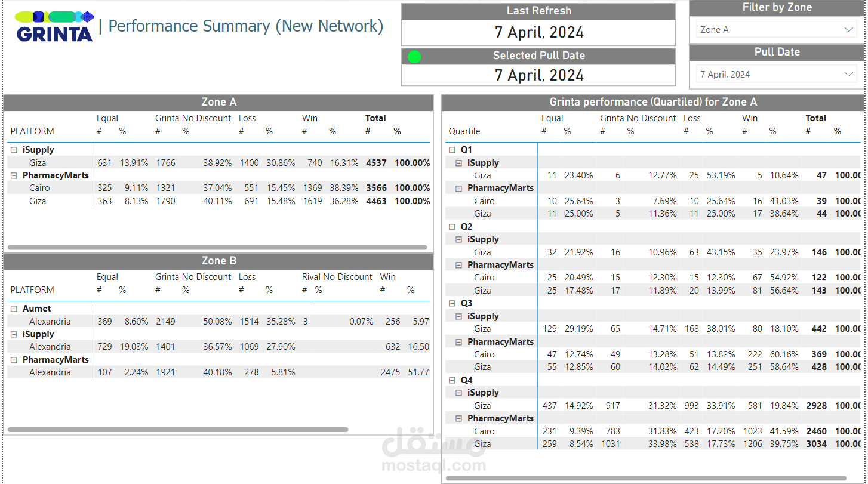Click the Grinta logo
The height and width of the screenshot is (484, 868).
click(54, 26)
